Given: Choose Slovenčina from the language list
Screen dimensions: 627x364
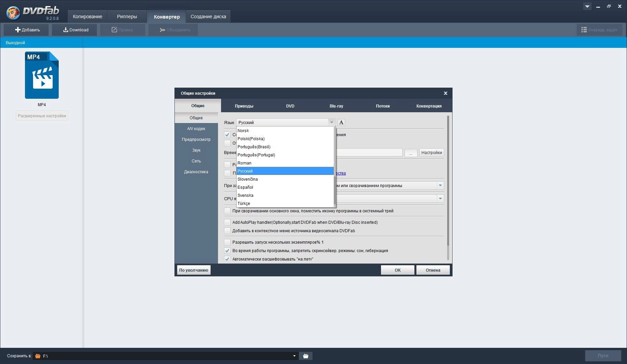Looking at the screenshot, I should tap(285, 179).
